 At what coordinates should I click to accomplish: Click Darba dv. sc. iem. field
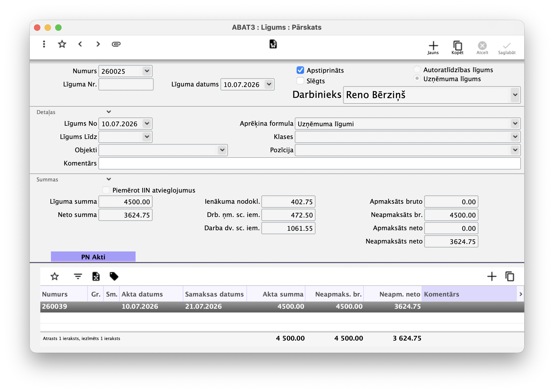tap(288, 228)
